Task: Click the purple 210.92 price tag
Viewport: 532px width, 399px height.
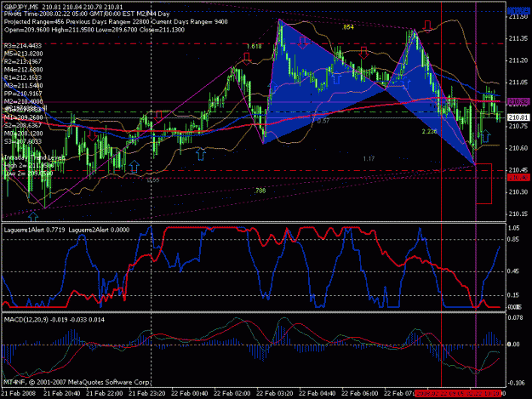Action: point(518,101)
